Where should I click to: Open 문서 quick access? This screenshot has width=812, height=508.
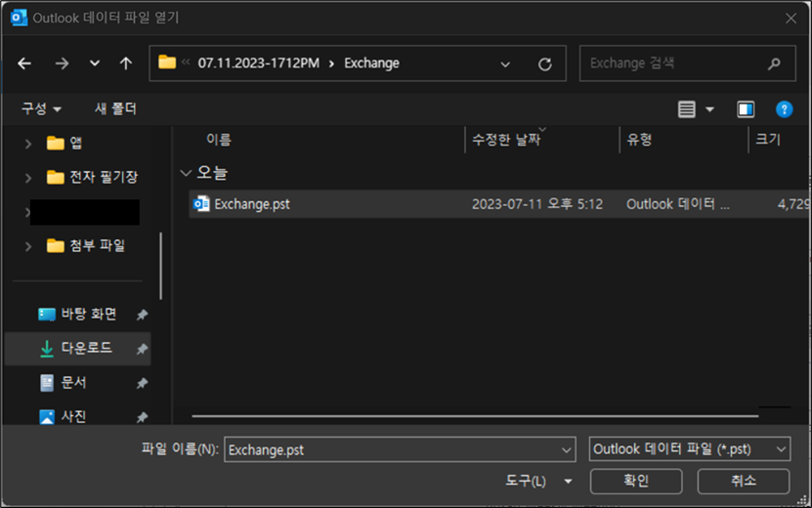point(64,383)
